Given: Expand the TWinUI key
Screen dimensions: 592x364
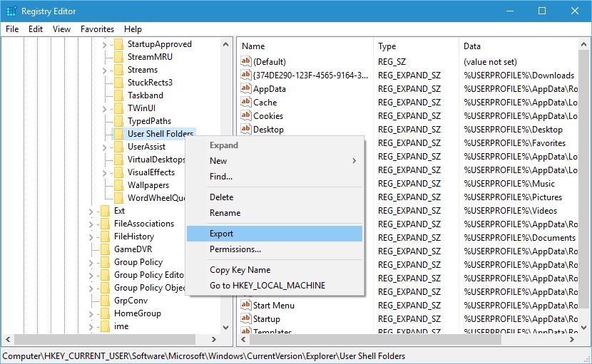Looking at the screenshot, I should point(105,109).
